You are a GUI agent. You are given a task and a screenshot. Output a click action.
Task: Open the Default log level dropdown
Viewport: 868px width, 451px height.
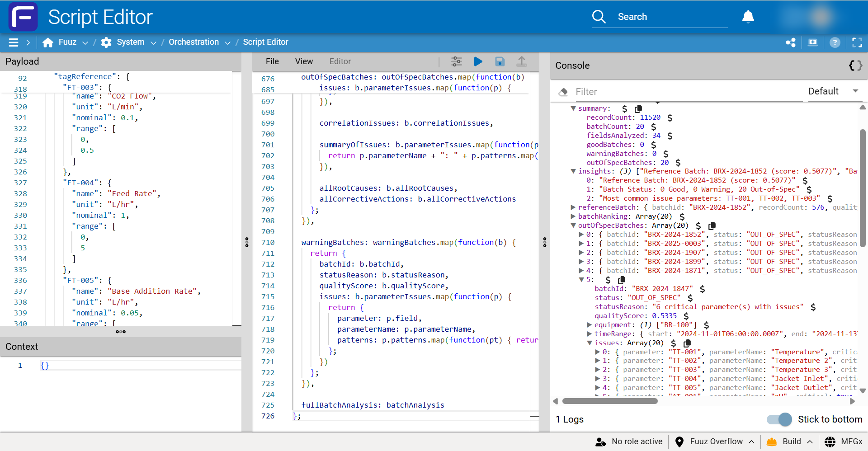(x=833, y=91)
